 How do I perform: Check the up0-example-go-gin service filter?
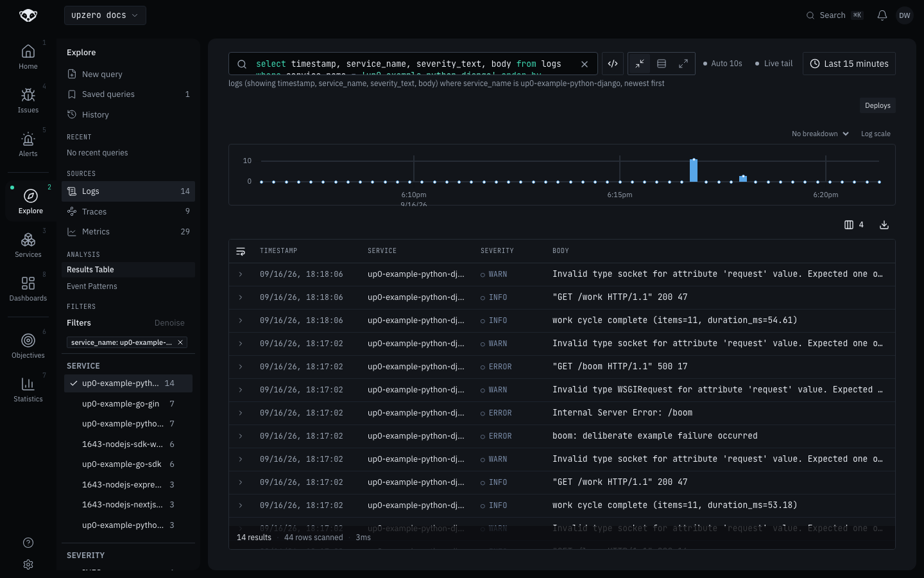click(x=128, y=403)
